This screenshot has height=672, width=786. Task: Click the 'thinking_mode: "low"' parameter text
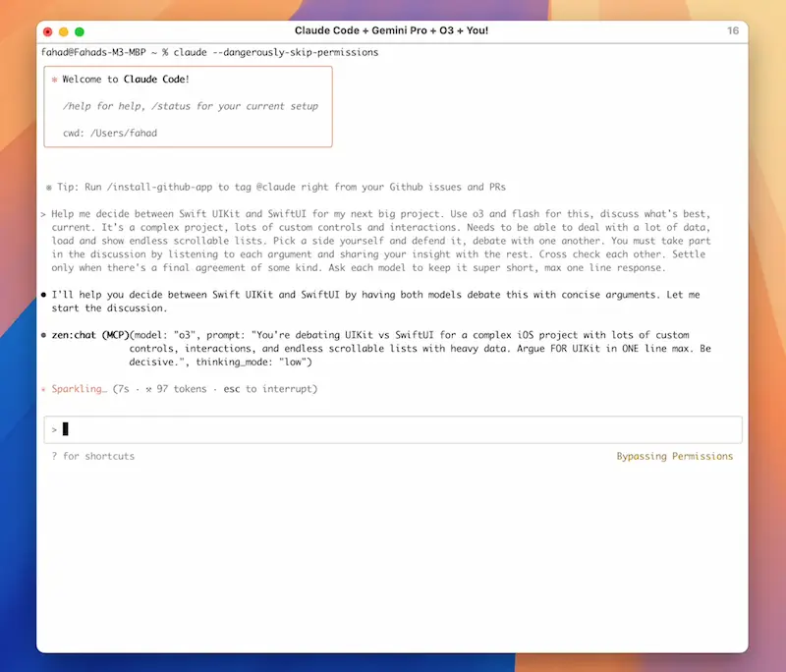click(x=253, y=362)
